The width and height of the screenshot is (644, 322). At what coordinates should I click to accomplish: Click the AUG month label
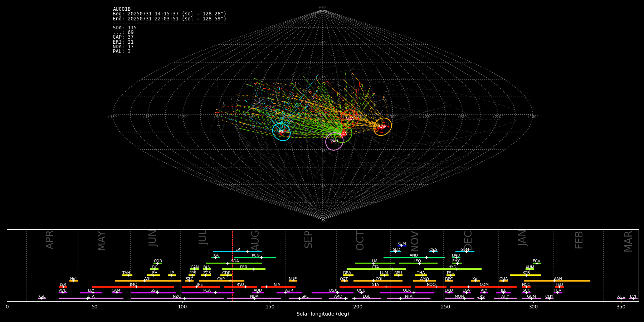pyautogui.click(x=255, y=240)
